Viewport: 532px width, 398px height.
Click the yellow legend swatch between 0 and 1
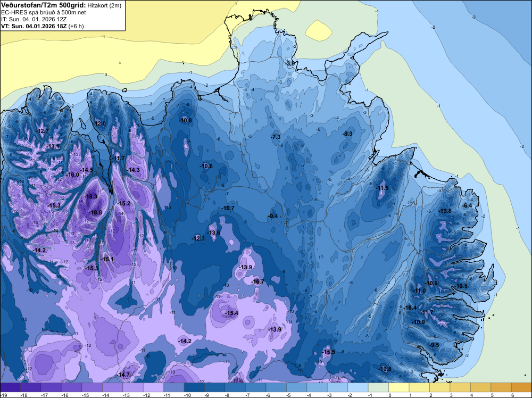pos(398,387)
